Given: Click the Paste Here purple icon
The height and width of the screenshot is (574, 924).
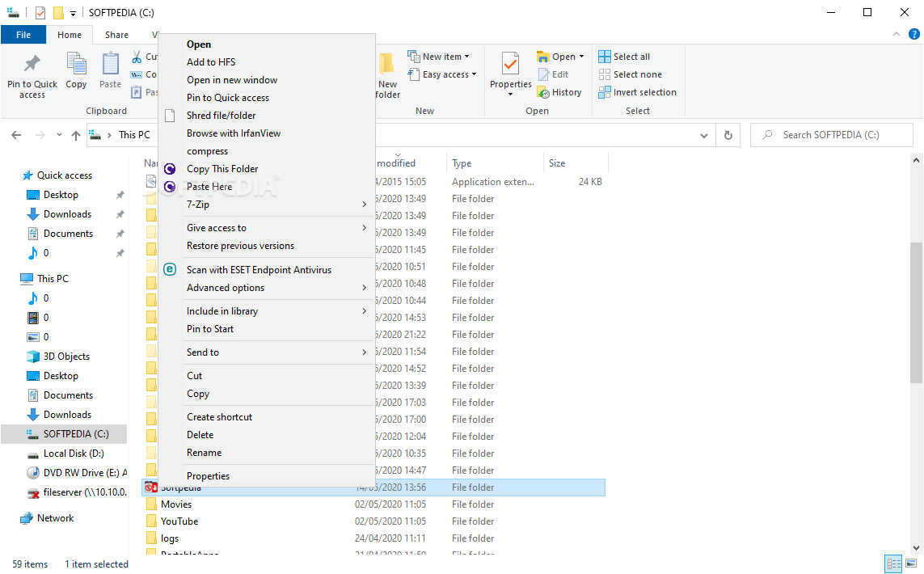Looking at the screenshot, I should (x=170, y=187).
